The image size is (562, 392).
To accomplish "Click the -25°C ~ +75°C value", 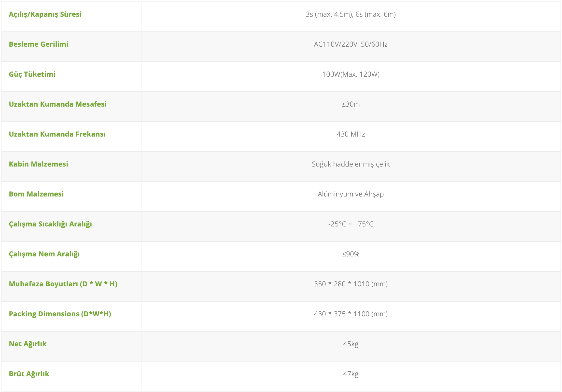I will 351,224.
